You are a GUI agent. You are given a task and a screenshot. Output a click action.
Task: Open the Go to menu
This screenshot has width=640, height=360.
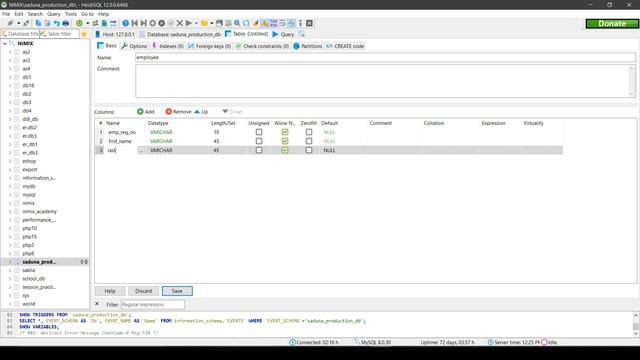click(87, 14)
